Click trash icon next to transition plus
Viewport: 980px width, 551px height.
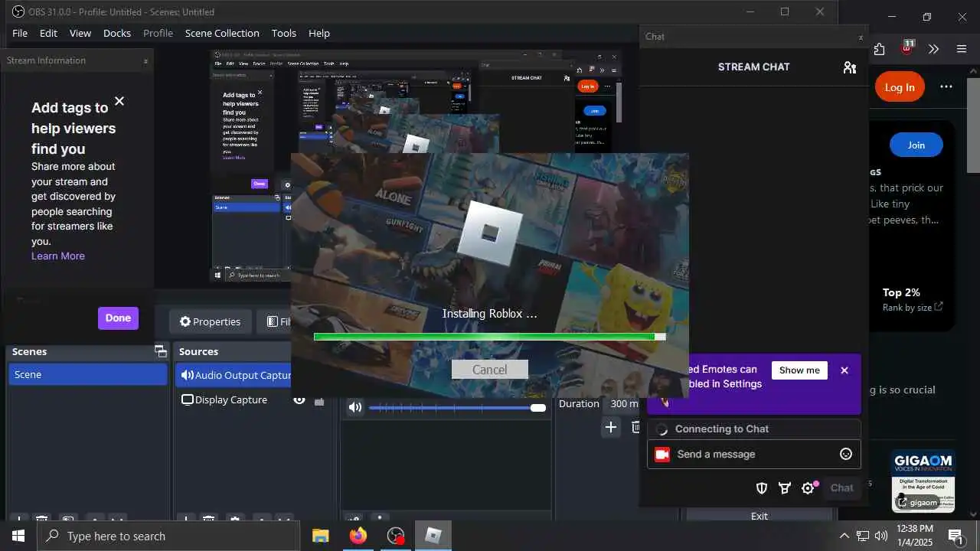coord(635,427)
